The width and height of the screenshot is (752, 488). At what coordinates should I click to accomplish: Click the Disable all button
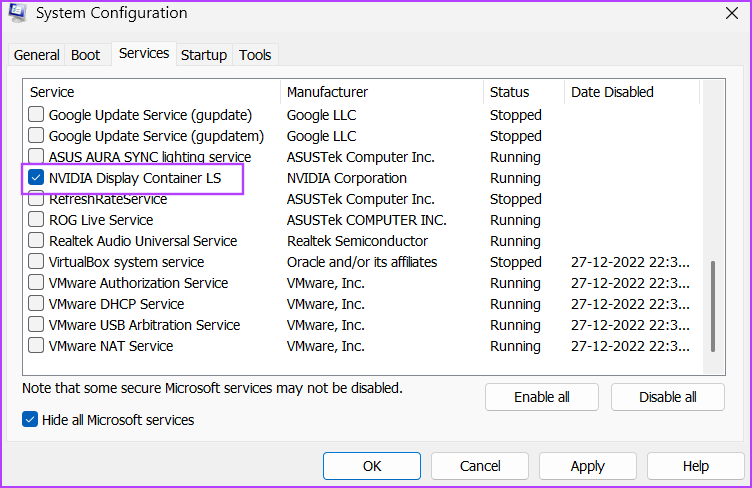pos(668,397)
